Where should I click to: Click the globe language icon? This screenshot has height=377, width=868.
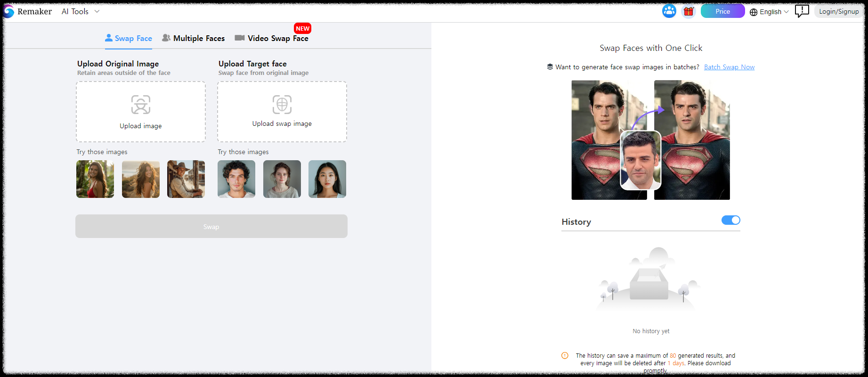(754, 12)
